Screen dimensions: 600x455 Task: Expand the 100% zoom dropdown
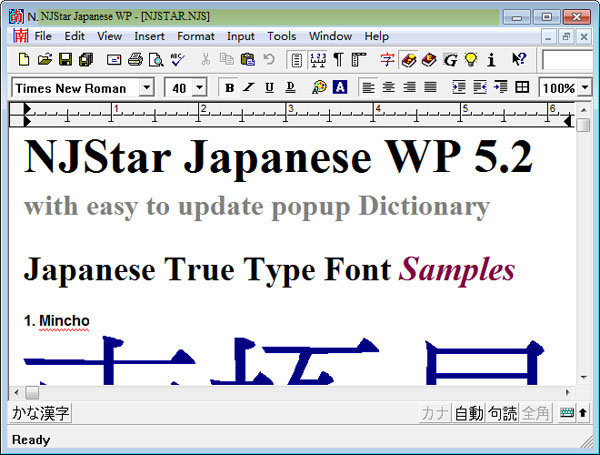(585, 88)
